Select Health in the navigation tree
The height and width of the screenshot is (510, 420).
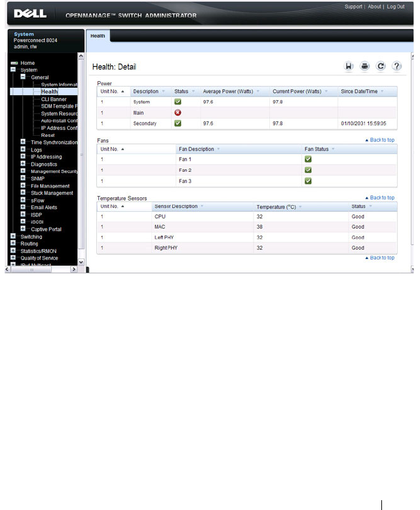point(49,92)
